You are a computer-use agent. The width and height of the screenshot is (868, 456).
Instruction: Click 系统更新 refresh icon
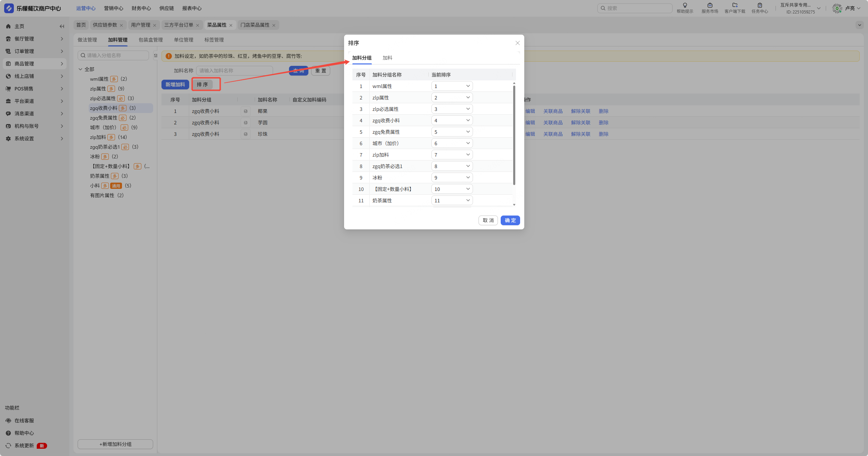tap(8, 446)
